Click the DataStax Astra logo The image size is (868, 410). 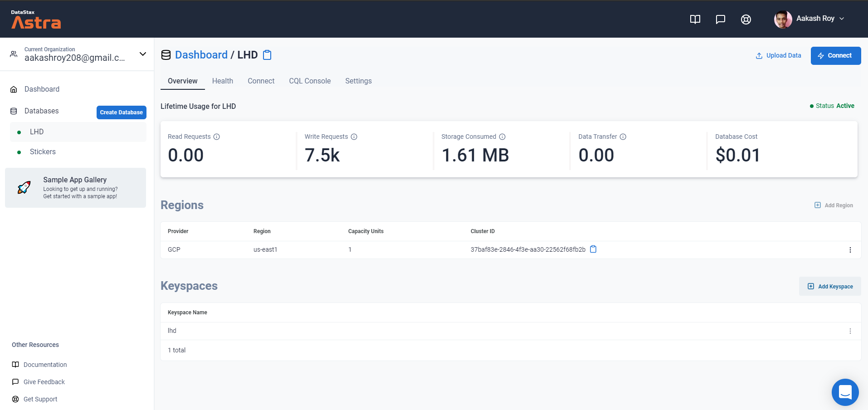pos(36,20)
